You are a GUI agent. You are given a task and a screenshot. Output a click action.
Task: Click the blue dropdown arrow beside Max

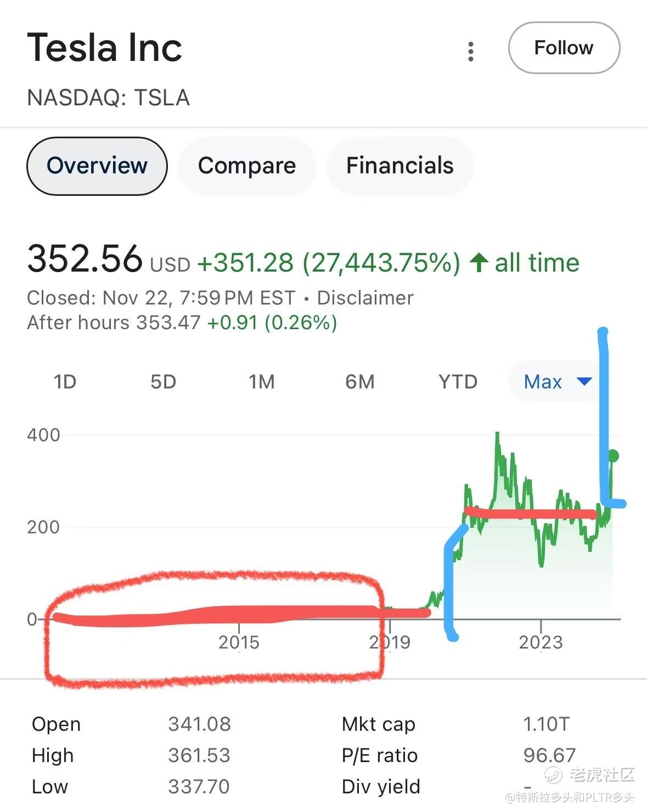tap(584, 381)
